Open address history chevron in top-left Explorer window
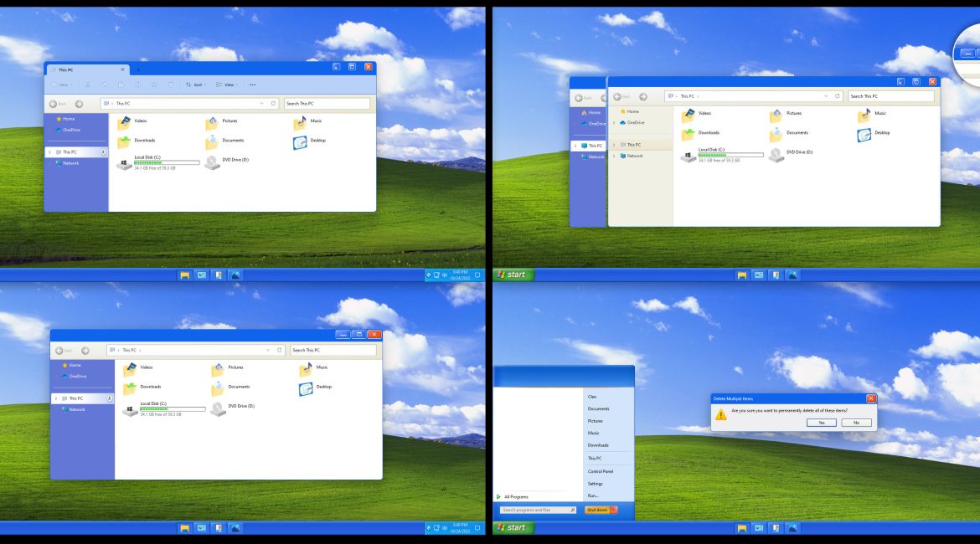 point(261,104)
